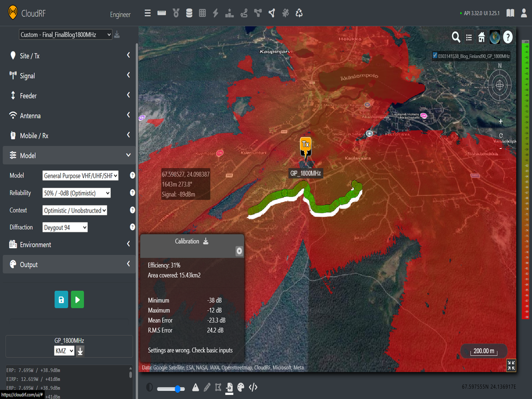Toggle the Blog_Finland90_GP_1800MHz layer checkbox
The height and width of the screenshot is (399, 532).
click(435, 56)
